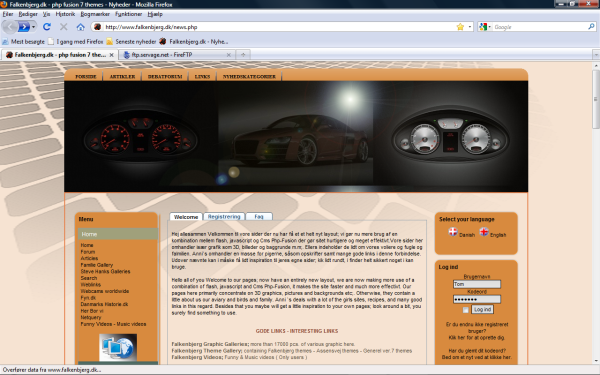
Task: Click the vertical page scrollbar
Action: pos(596,212)
